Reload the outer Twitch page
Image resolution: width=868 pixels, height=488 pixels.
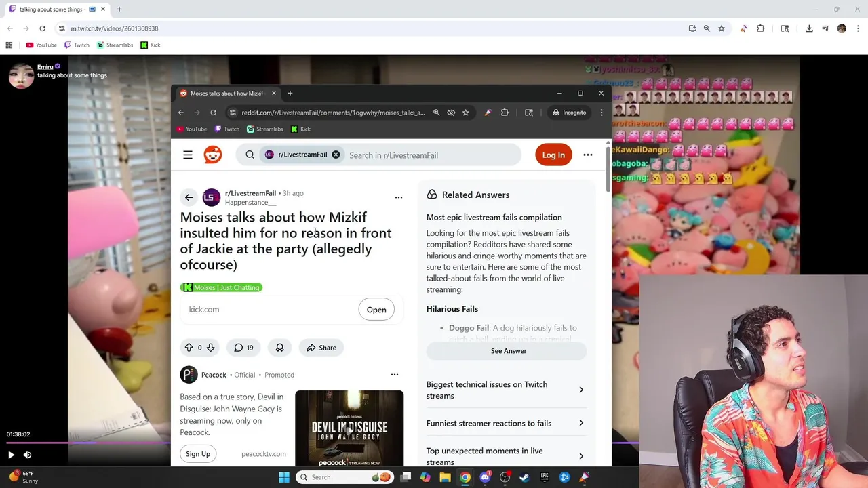click(x=42, y=28)
